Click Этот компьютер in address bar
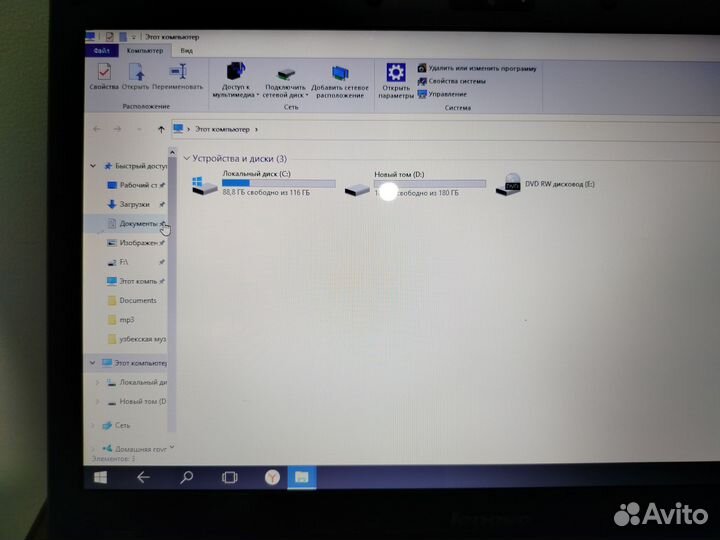The image size is (720, 540). pos(222,129)
